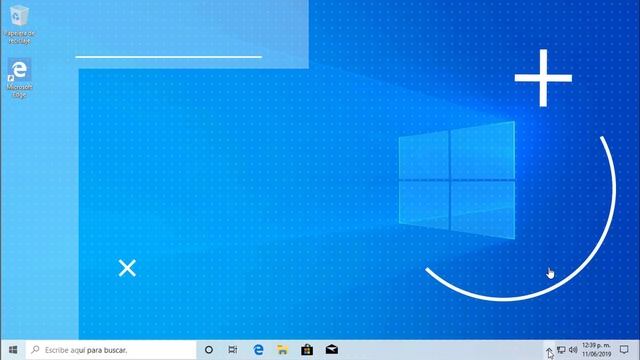Open the Windows Start menu
This screenshot has width=640, height=360.
click(x=13, y=350)
